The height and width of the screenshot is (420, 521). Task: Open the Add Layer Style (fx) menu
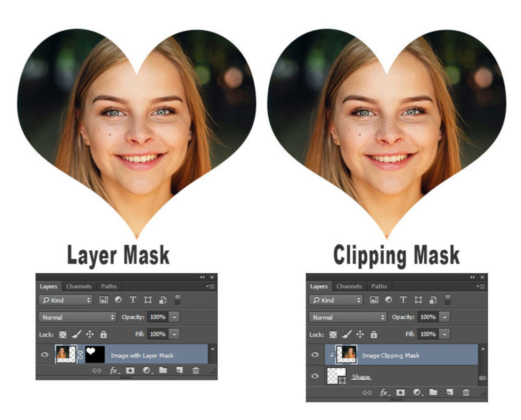tap(114, 370)
